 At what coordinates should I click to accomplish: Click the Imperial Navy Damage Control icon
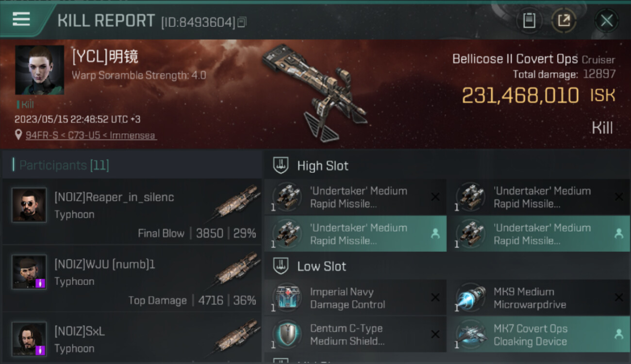[x=287, y=298]
